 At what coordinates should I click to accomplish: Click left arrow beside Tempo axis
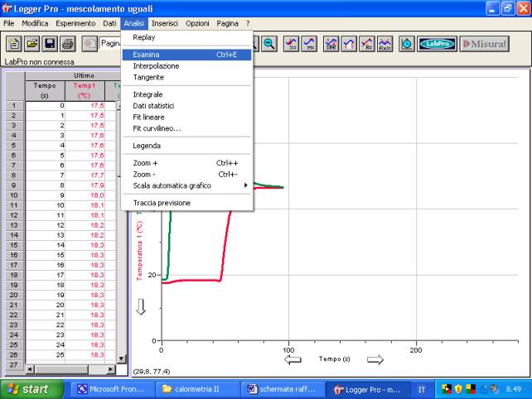tap(293, 359)
